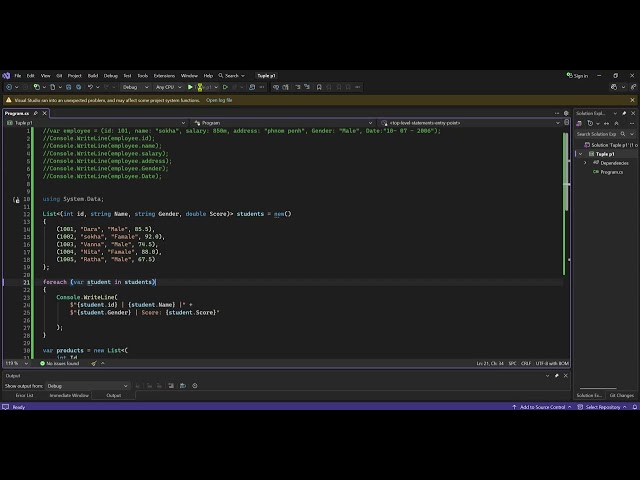Click the Ln 21 Ch 34 position indicator

[490, 363]
